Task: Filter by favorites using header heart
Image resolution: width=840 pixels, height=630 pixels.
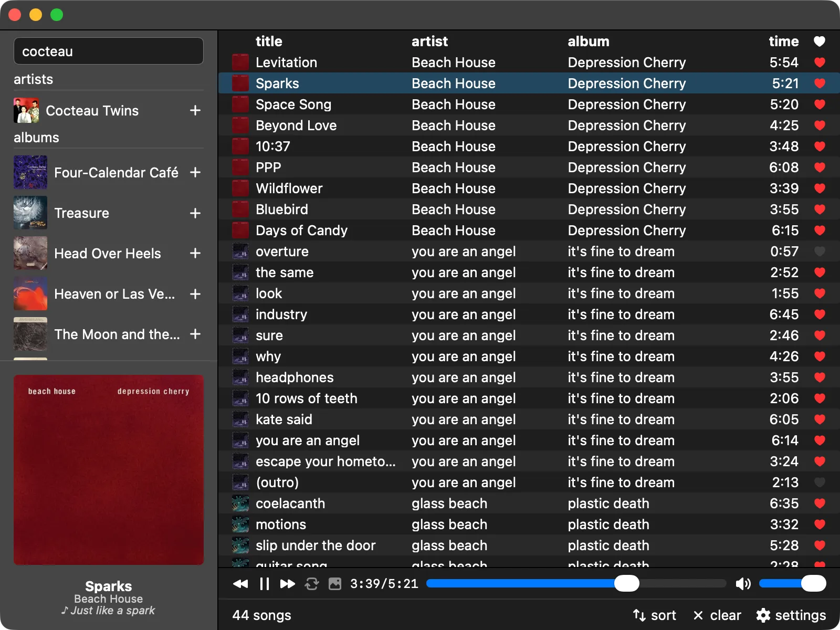Action: click(x=820, y=41)
